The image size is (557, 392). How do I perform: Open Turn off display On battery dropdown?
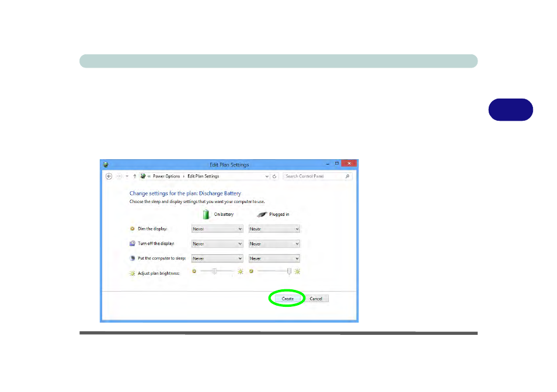(x=217, y=244)
